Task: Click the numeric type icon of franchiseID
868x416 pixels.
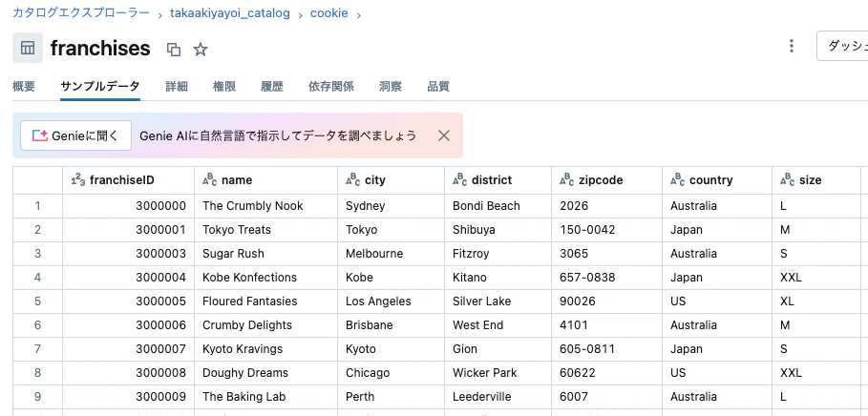Action: click(78, 180)
